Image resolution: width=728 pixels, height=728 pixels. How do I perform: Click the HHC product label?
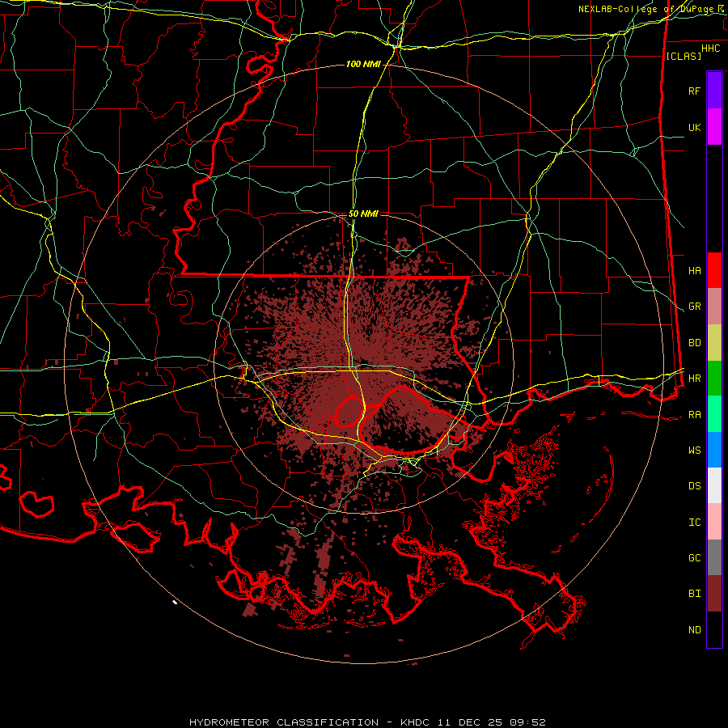(x=710, y=49)
